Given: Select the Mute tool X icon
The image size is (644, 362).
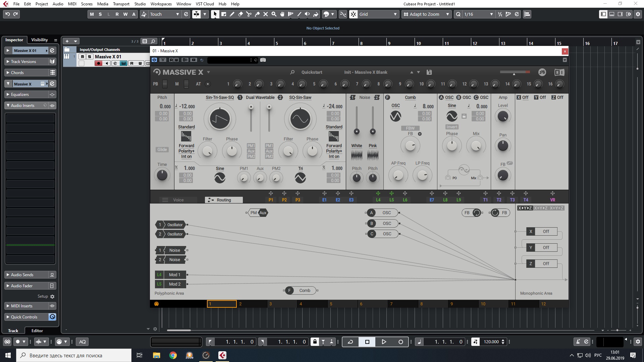Looking at the screenshot, I should 265,14.
